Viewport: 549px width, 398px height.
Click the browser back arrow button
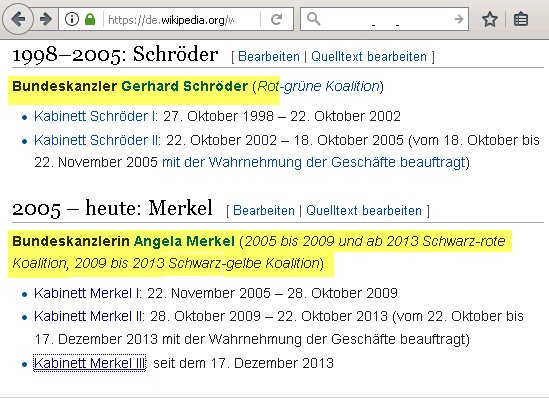[18, 19]
